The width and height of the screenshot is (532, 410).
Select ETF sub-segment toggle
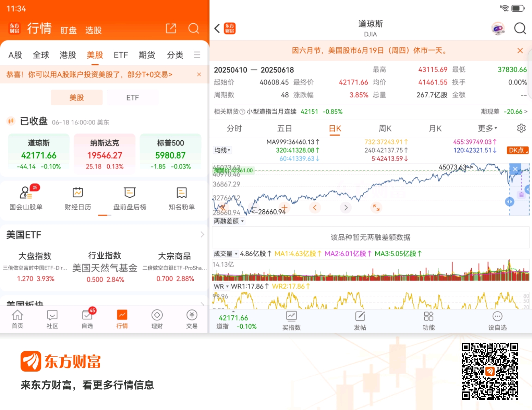133,98
